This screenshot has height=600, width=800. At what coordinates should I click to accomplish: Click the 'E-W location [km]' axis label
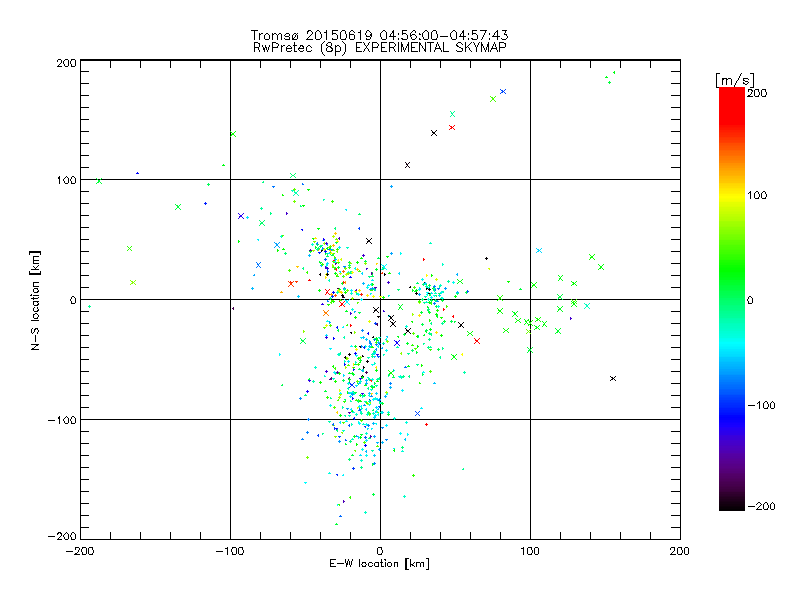point(379,564)
